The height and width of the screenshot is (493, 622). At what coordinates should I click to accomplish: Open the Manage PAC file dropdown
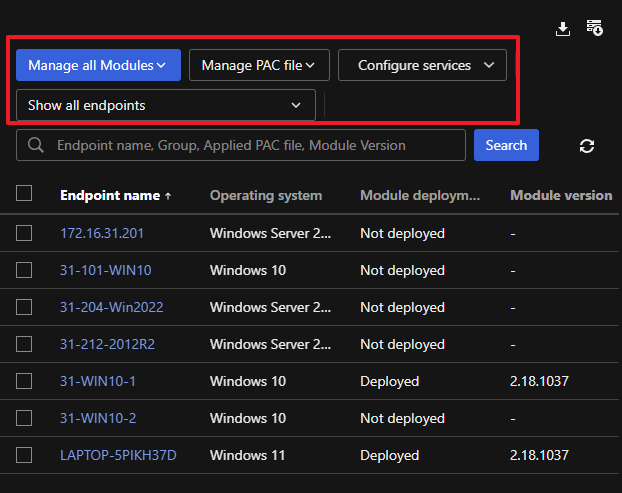pos(258,65)
